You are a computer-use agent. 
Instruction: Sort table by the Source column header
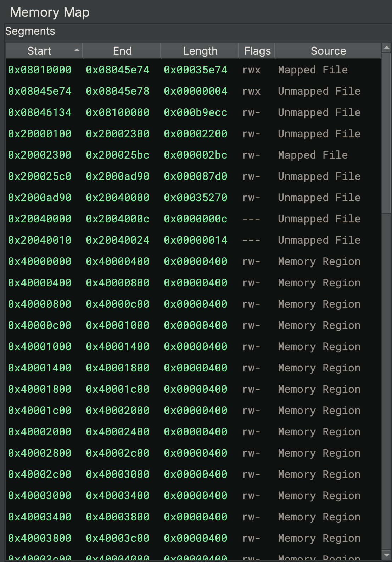[x=328, y=51]
